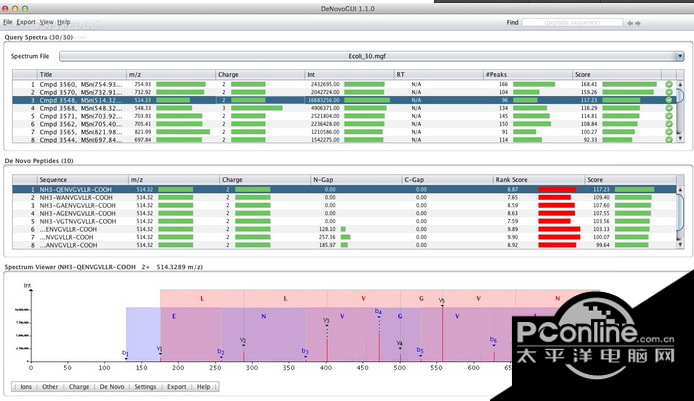Image resolution: width=694 pixels, height=401 pixels.
Task: Click the green check icon for Cmpd 3562
Action: [x=669, y=124]
